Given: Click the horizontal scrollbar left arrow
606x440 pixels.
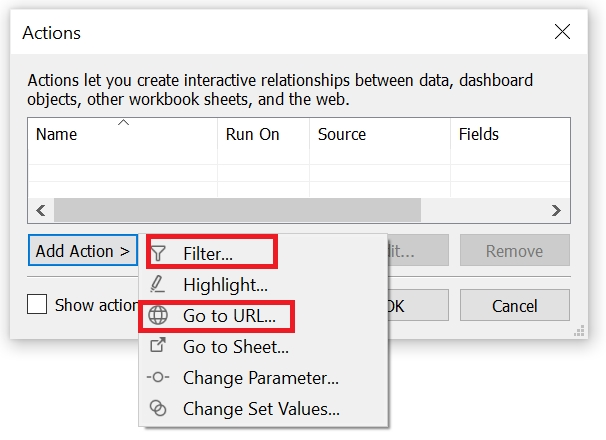Looking at the screenshot, I should tap(41, 210).
